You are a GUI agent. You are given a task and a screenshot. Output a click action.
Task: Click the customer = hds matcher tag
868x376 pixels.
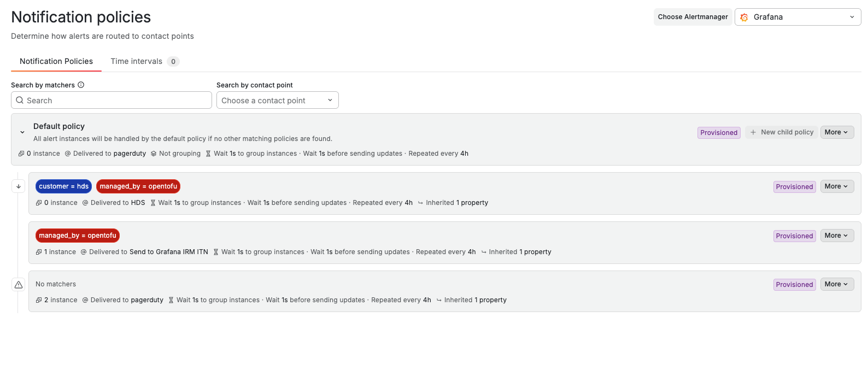coord(63,186)
